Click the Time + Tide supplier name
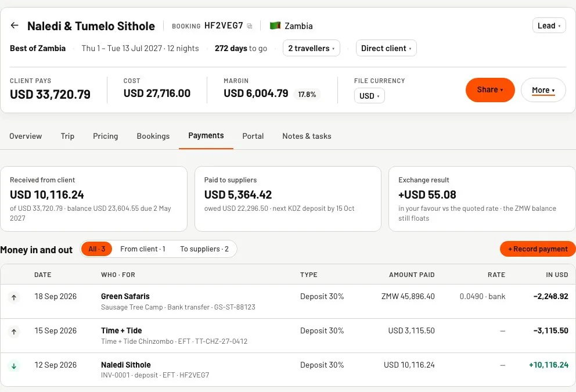Image resolution: width=576 pixels, height=392 pixels. pyautogui.click(x=121, y=330)
